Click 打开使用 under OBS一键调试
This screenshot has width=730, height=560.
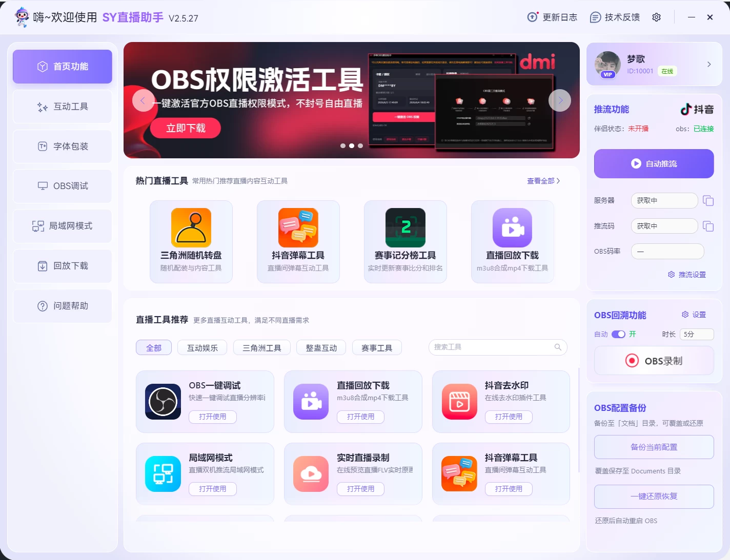[213, 417]
